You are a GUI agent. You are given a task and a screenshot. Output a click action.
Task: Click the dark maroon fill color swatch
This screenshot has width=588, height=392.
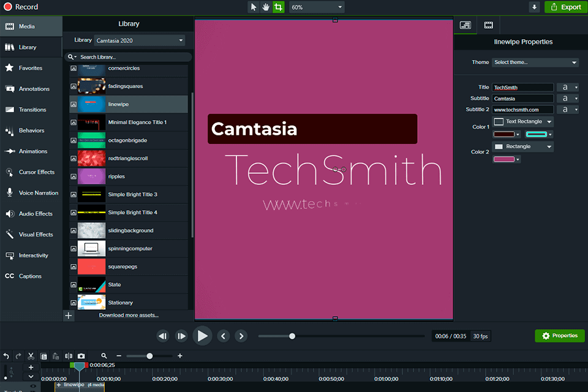(507, 134)
